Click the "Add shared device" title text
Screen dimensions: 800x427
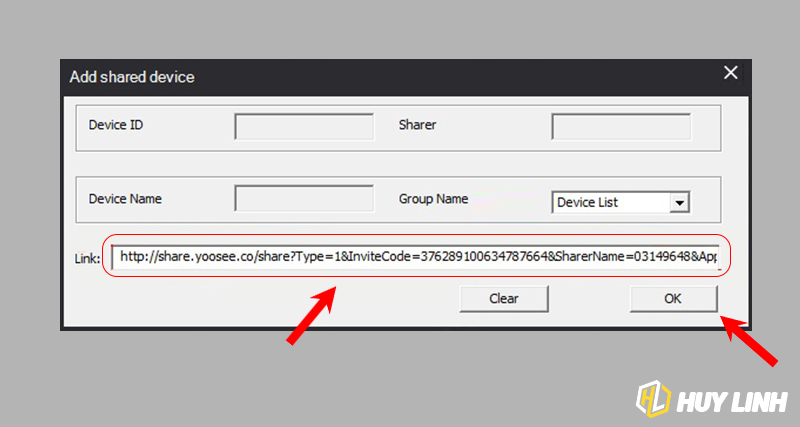[132, 77]
